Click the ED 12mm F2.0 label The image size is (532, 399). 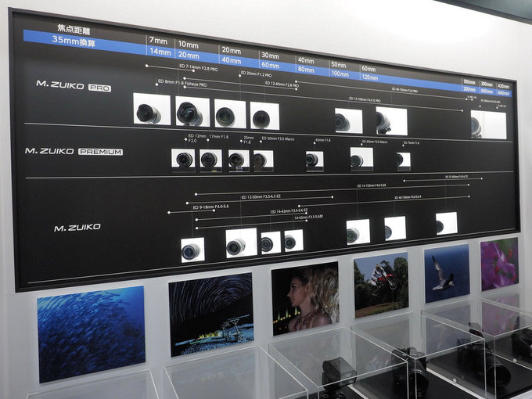(196, 138)
